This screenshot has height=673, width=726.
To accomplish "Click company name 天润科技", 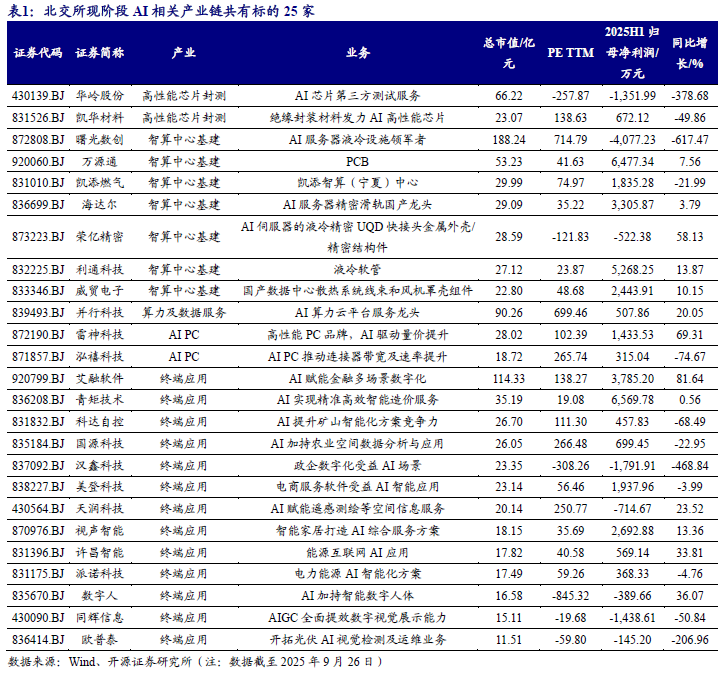I will (x=100, y=509).
